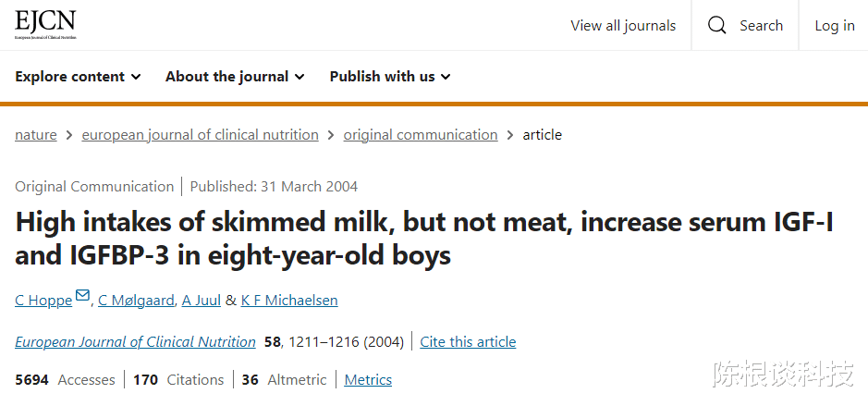
Task: Expand the Explore content dropdown
Action: pos(78,77)
